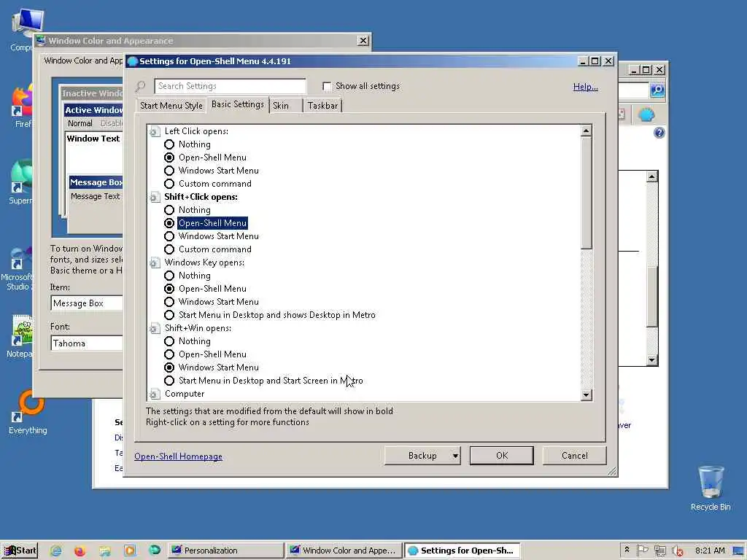Select Custom command under Left Click opens
The height and width of the screenshot is (560, 747).
(169, 184)
